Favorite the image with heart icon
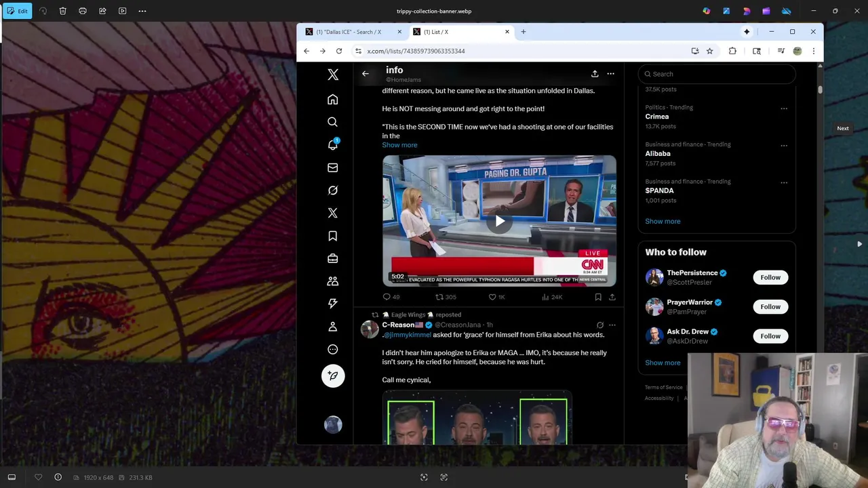 (x=39, y=477)
